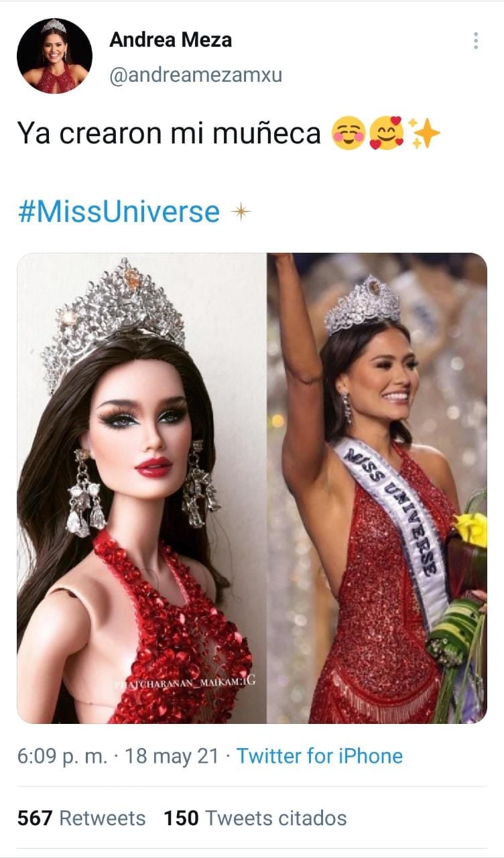
Task: Open the Miss Universe winner photo on right
Action: coord(377,488)
